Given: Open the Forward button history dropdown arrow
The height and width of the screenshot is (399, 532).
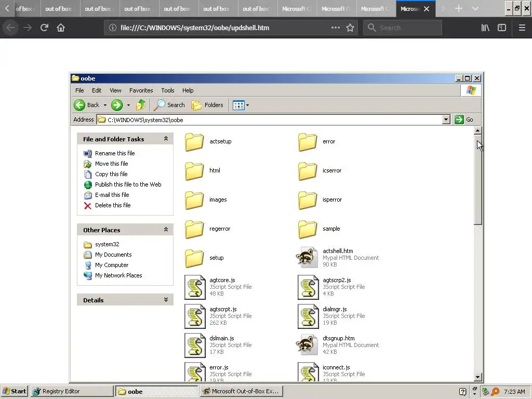Looking at the screenshot, I should [128, 105].
